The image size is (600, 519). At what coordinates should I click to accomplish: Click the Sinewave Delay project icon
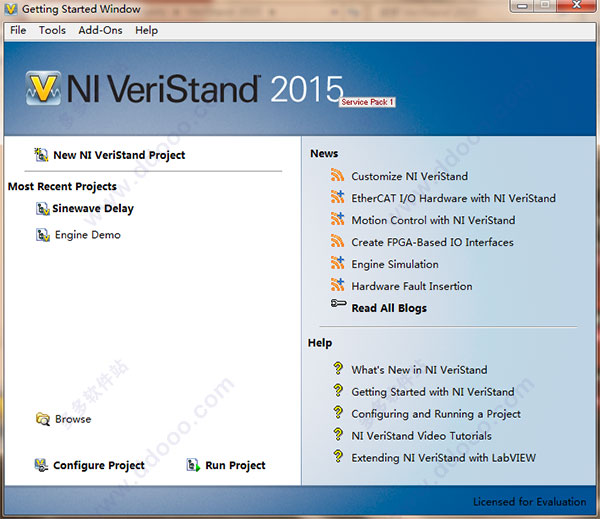coord(43,209)
